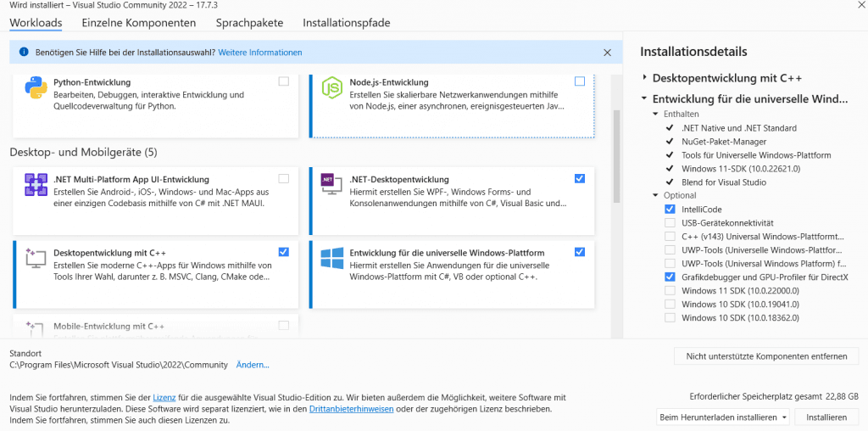Screen dimensions: 868x431
Task: Uncheck the .NET-Desktopentwicklung workload checkbox
Action: (x=579, y=179)
